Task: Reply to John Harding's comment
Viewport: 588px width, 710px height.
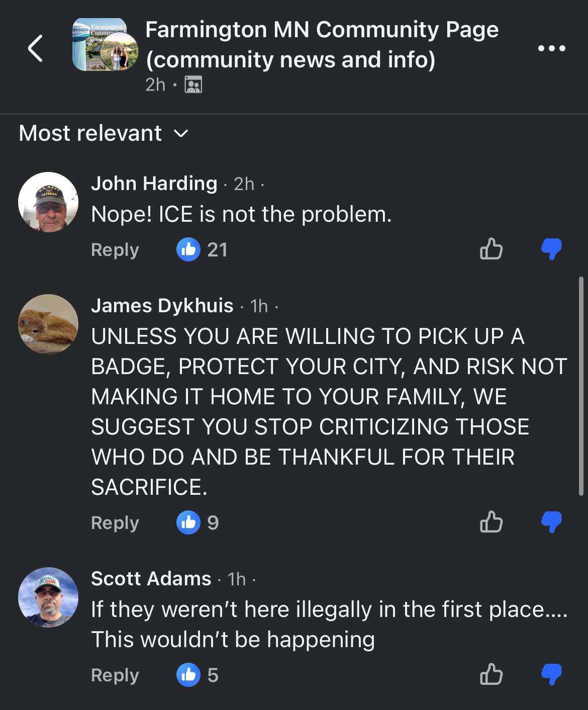Action: click(115, 250)
